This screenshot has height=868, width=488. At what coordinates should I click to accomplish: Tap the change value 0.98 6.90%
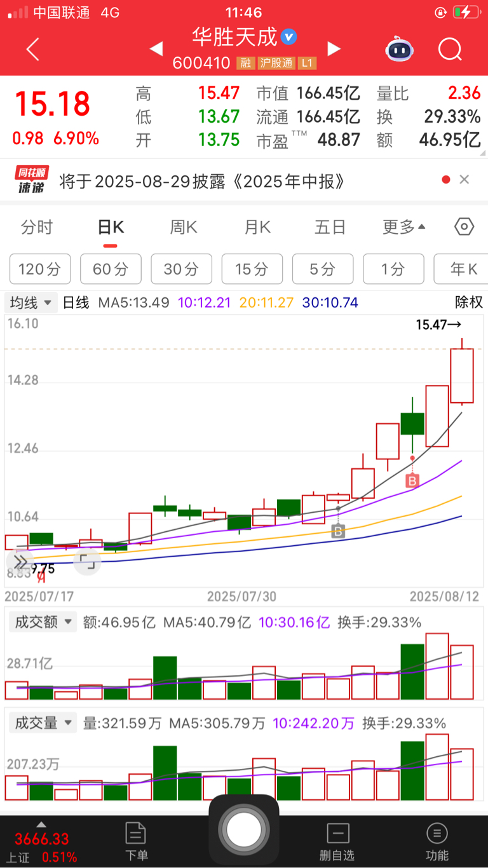(56, 139)
